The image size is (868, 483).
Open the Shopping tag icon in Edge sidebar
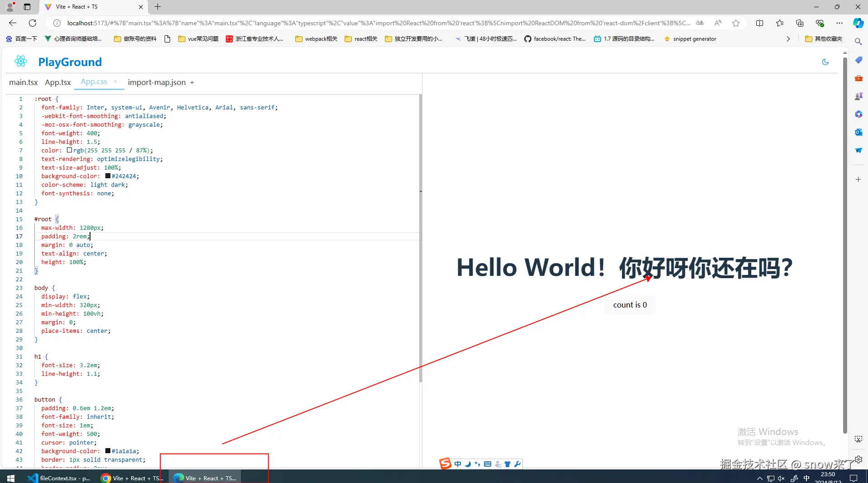coord(859,60)
